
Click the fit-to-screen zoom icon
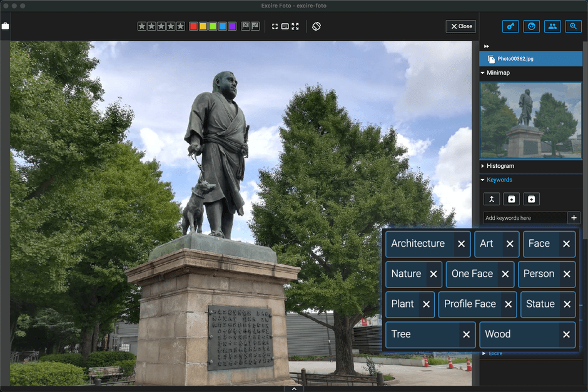pos(275,26)
